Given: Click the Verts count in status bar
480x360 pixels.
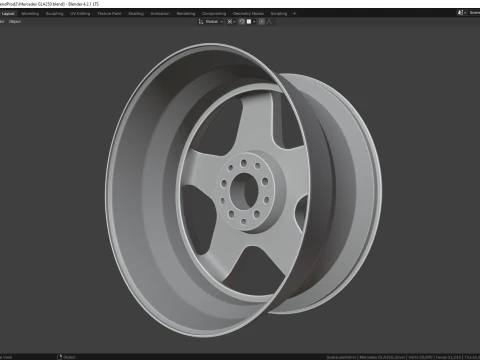Looking at the screenshot, I should [x=420, y=357].
